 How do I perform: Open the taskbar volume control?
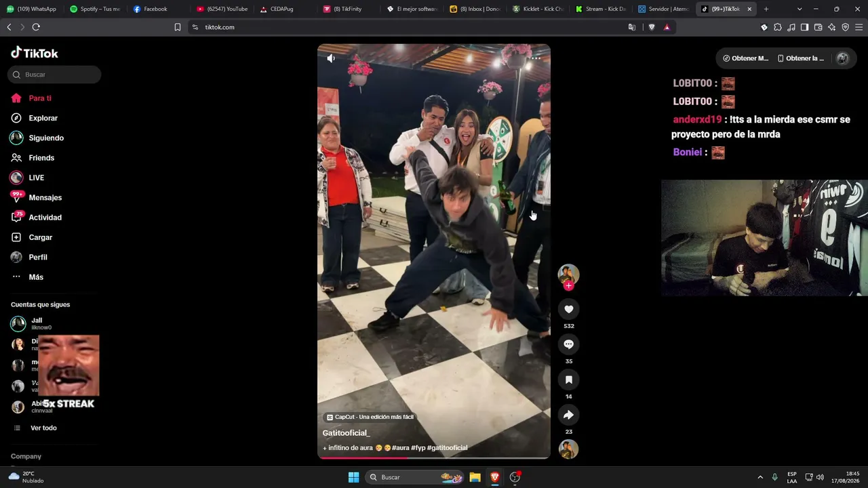(820, 477)
